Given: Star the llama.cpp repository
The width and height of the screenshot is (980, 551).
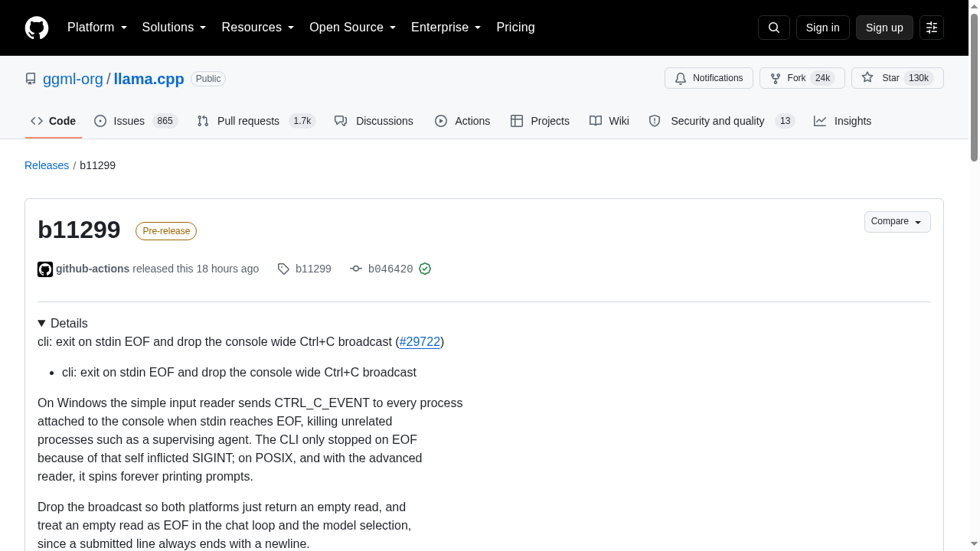Looking at the screenshot, I should pos(897,78).
